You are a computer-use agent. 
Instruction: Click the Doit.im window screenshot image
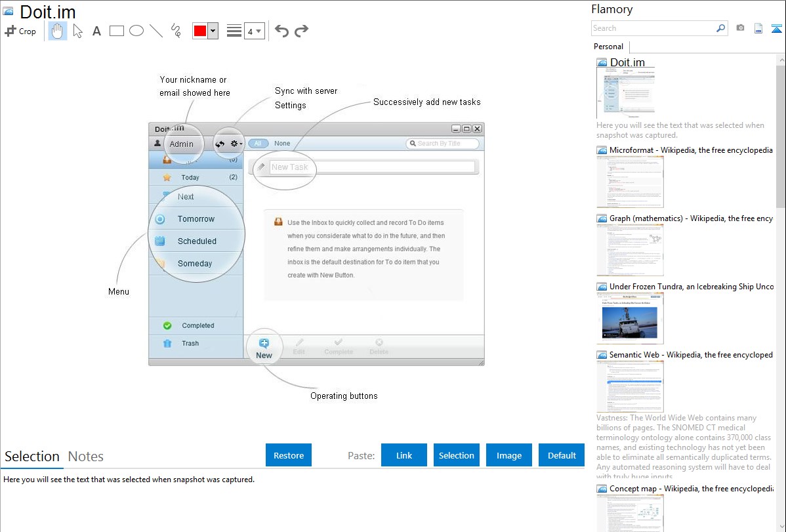pyautogui.click(x=316, y=243)
